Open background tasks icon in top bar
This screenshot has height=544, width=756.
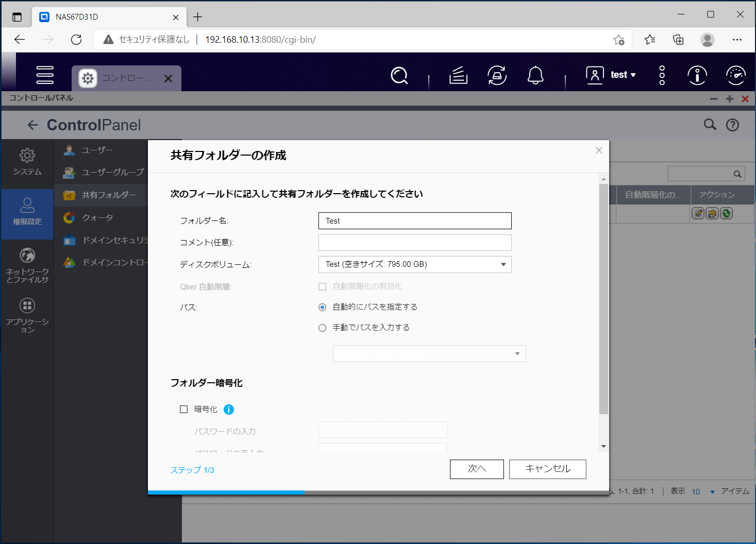pyautogui.click(x=458, y=75)
